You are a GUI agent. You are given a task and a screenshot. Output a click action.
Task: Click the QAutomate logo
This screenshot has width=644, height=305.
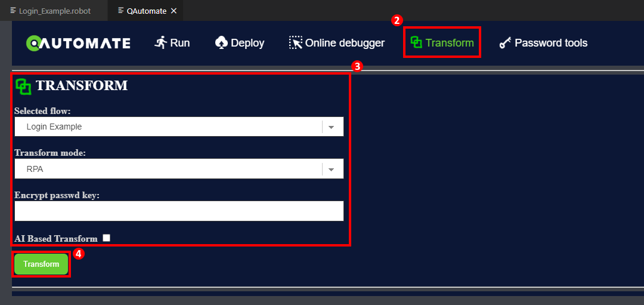tap(79, 43)
